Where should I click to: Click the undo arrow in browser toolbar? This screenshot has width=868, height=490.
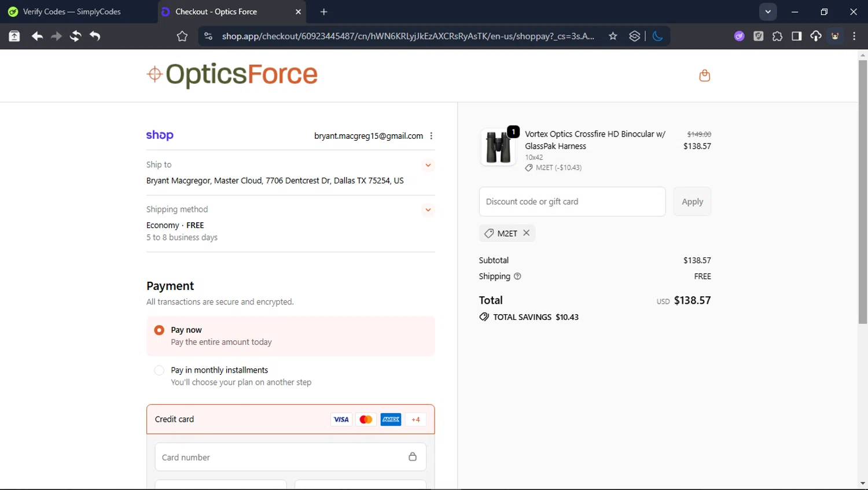(x=95, y=36)
